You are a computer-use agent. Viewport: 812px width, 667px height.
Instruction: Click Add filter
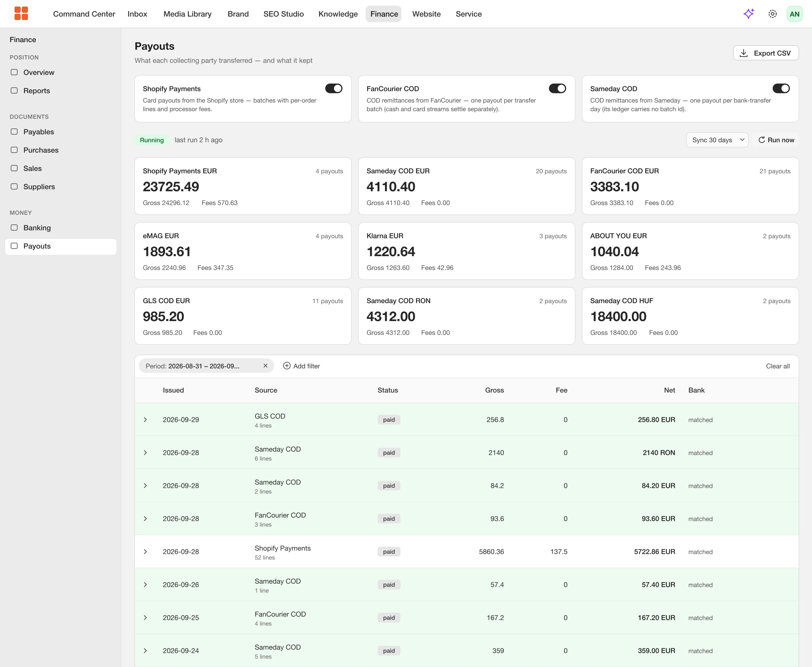click(x=301, y=366)
